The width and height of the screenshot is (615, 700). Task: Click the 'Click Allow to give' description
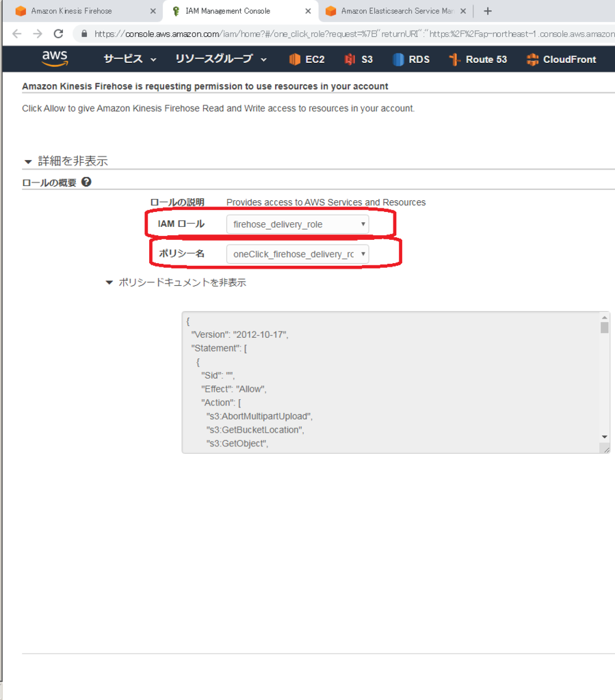pyautogui.click(x=218, y=109)
